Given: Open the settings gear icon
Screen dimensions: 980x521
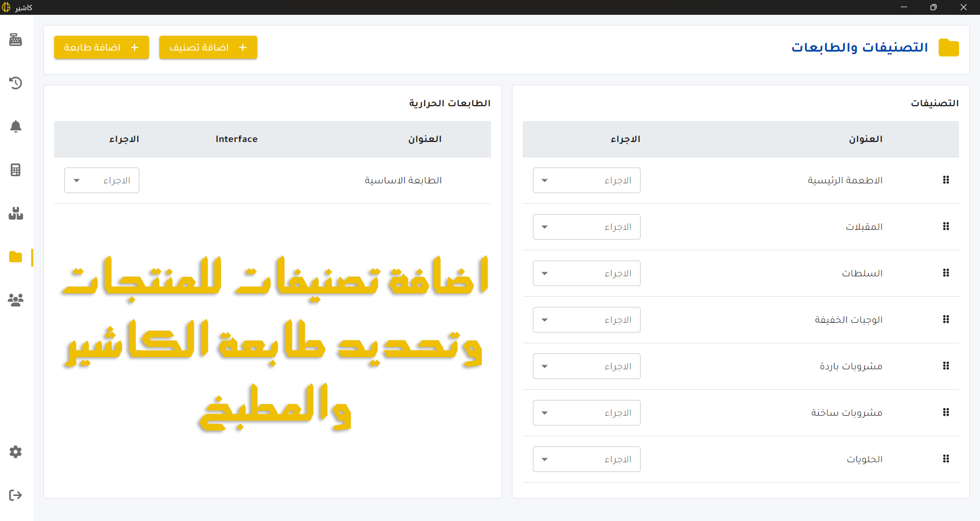Looking at the screenshot, I should pos(16,452).
